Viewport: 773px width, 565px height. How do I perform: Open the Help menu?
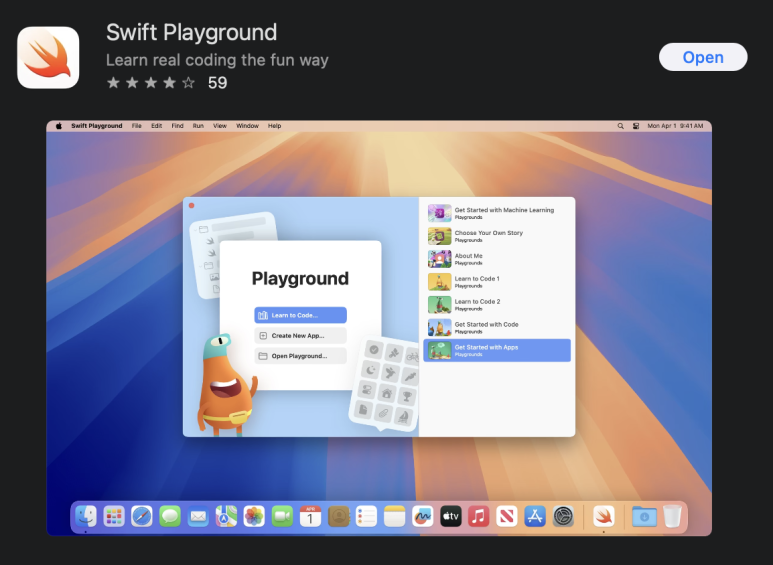(275, 126)
